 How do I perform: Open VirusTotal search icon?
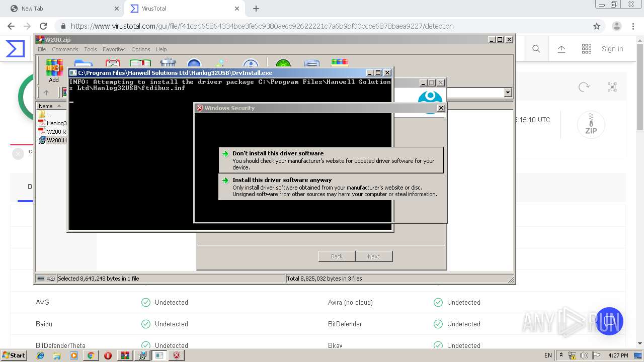536,49
